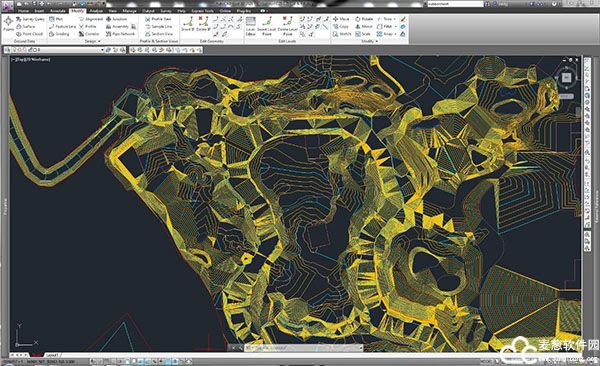
Task: Click the command search input field
Action: (455, 4)
